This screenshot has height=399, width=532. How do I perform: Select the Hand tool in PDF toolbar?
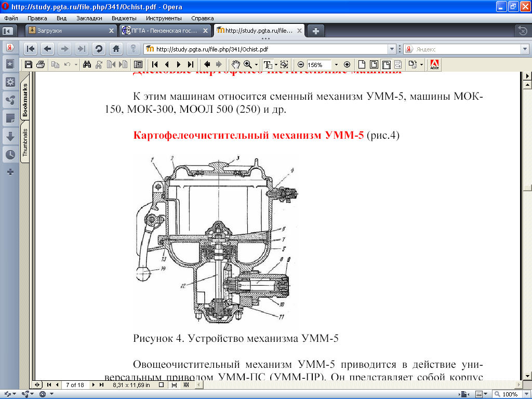click(236, 65)
